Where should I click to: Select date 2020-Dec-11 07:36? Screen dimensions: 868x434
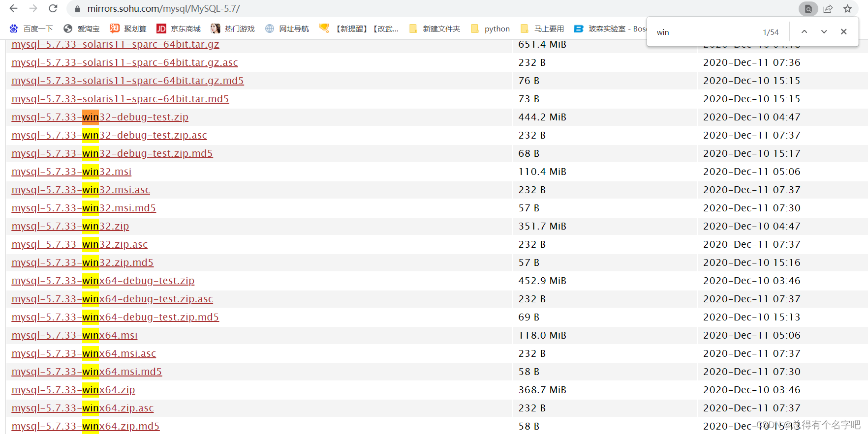point(752,62)
